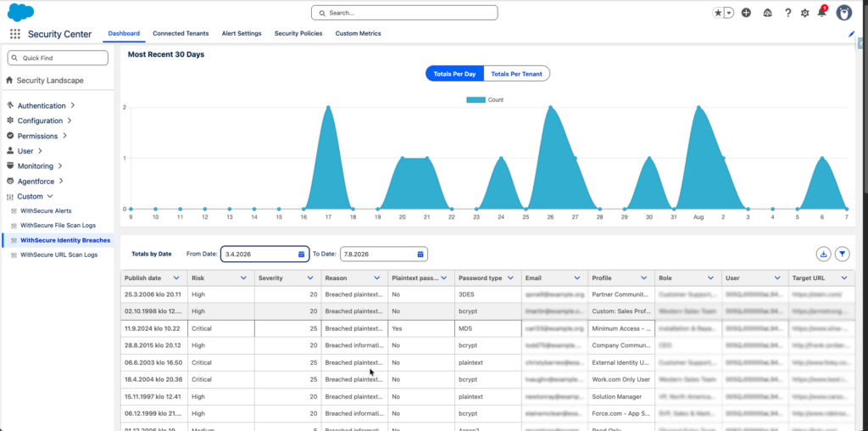The image size is (868, 431).
Task: Open WithSecure File Scan Logs
Action: tap(58, 226)
